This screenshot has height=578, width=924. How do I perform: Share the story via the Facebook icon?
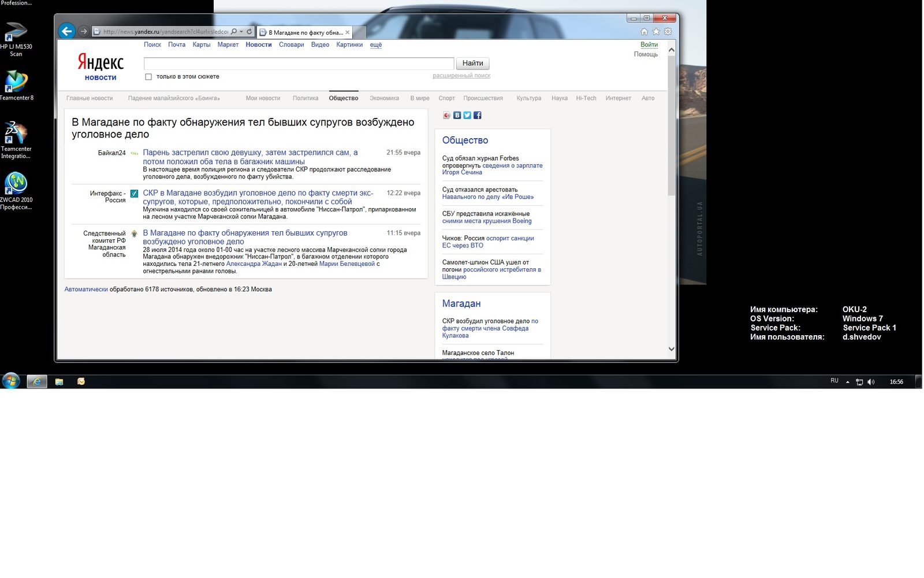click(x=478, y=116)
